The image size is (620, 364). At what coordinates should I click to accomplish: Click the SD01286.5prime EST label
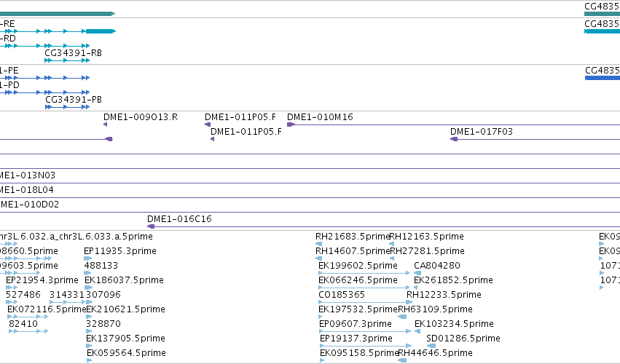463,339
